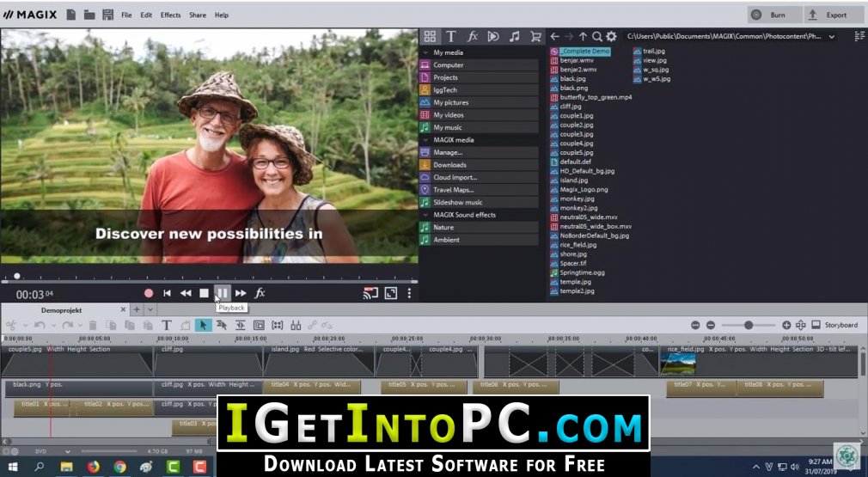Select the _Complete Demo file
This screenshot has height=477, width=868.
point(580,51)
